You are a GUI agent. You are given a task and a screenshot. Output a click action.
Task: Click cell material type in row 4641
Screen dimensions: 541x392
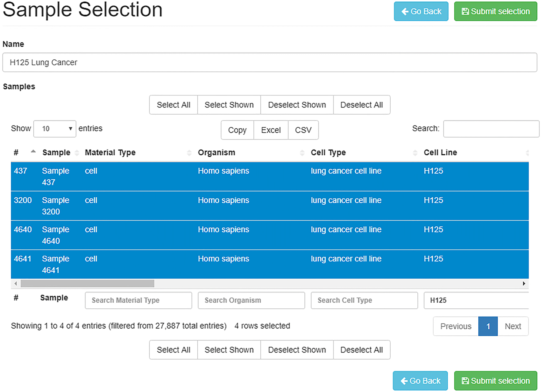coord(91,259)
